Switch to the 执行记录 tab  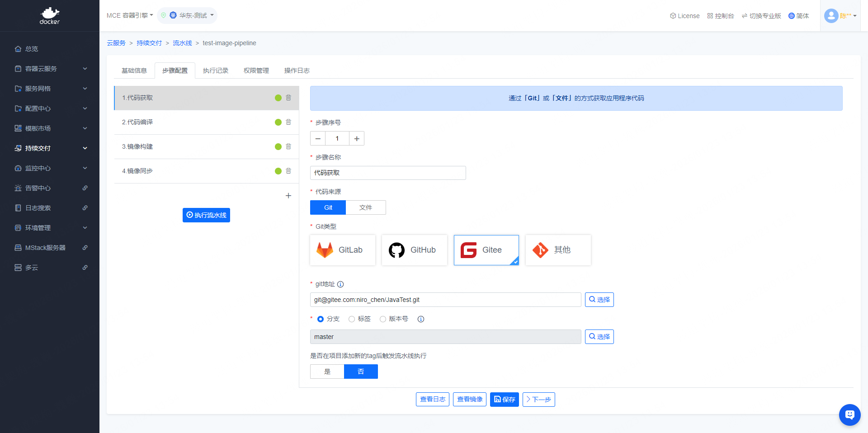click(x=216, y=71)
